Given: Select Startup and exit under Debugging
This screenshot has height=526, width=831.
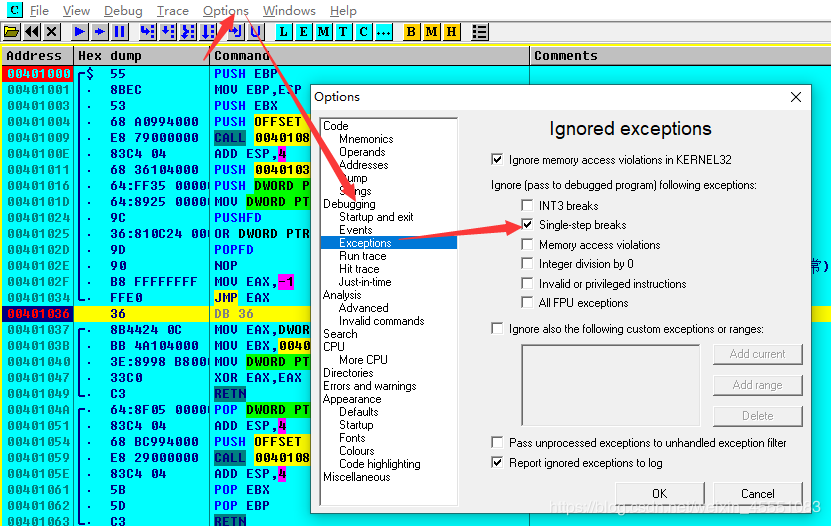Looking at the screenshot, I should coord(376,217).
